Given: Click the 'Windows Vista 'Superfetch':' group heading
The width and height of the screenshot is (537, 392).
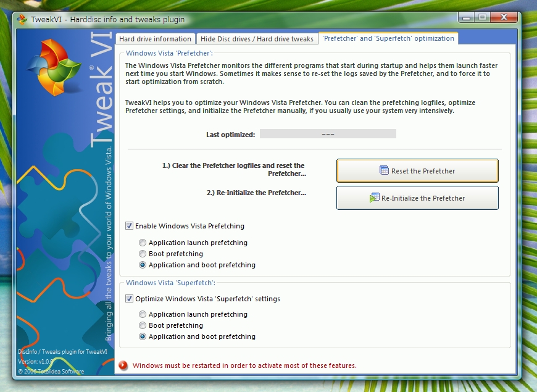Looking at the screenshot, I should pyautogui.click(x=170, y=283).
